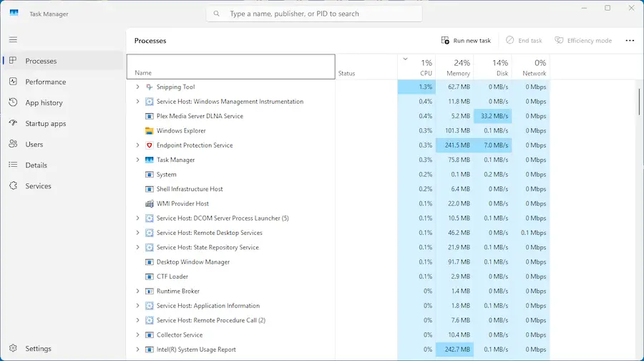Expand Service Host: Windows Management Instrumentation
The image size is (644, 361).
137,102
